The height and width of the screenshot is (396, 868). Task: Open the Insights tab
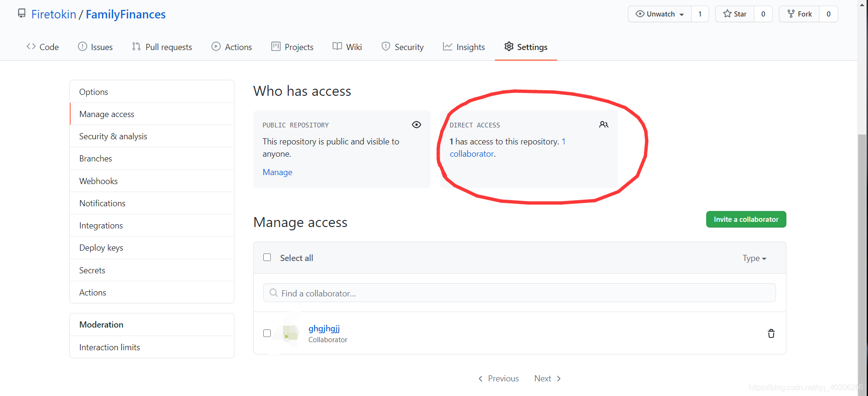pyautogui.click(x=464, y=47)
